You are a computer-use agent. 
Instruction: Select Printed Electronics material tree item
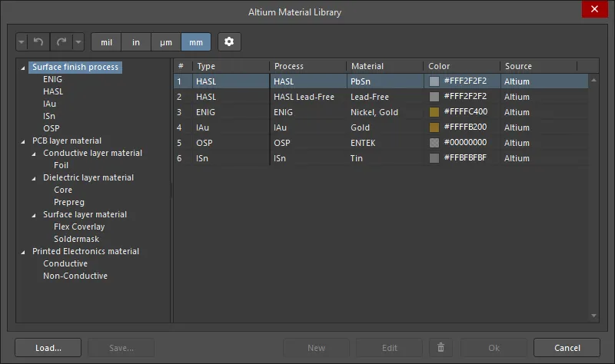click(85, 251)
